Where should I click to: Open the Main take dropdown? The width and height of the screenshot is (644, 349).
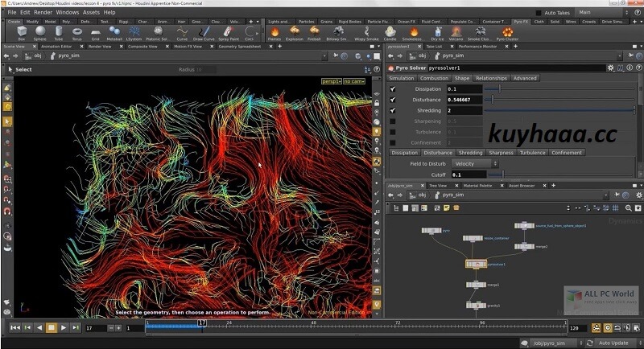(x=603, y=12)
